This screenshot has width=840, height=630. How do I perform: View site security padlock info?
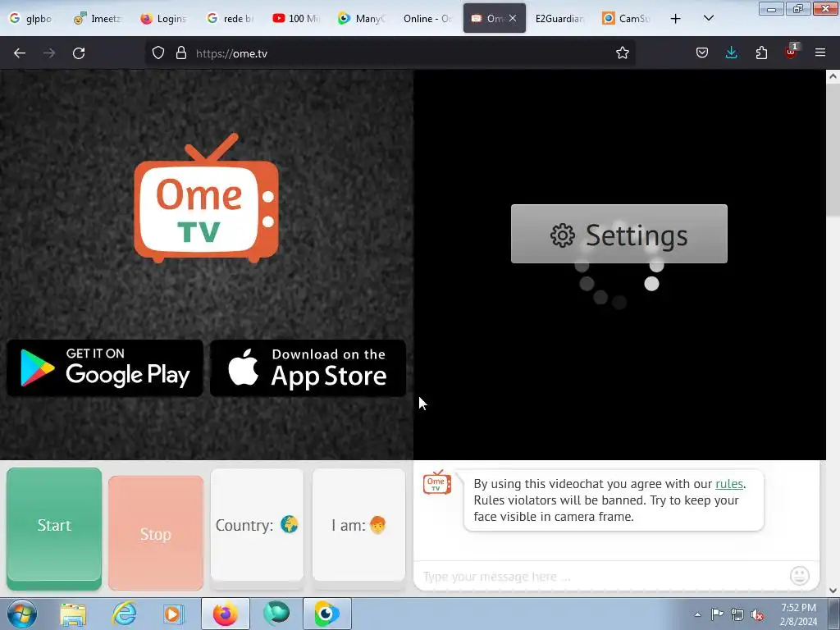pos(181,52)
